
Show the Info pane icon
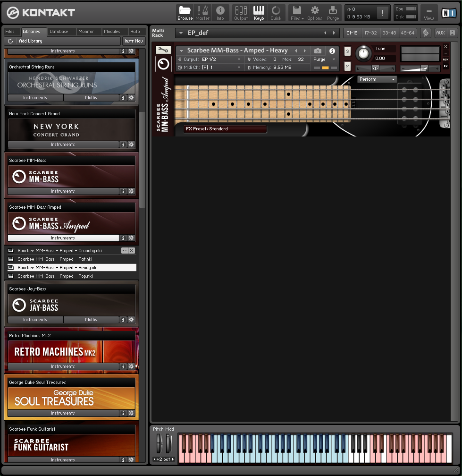pos(220,13)
